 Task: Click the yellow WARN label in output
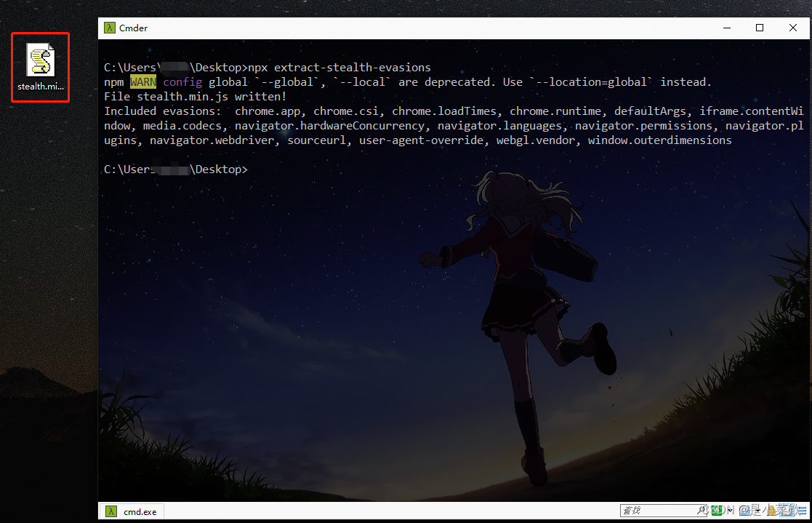coord(143,82)
